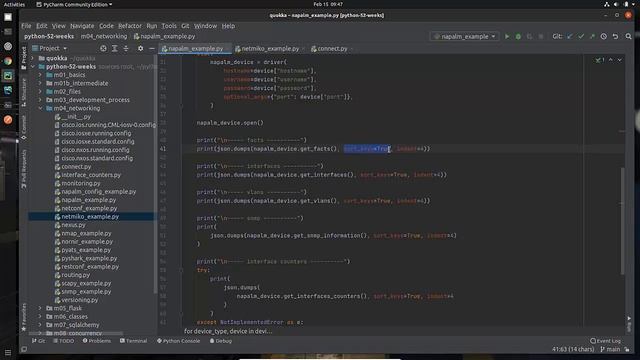Push commits with Git arrow
This screenshot has width=640, height=360.
pyautogui.click(x=592, y=36)
